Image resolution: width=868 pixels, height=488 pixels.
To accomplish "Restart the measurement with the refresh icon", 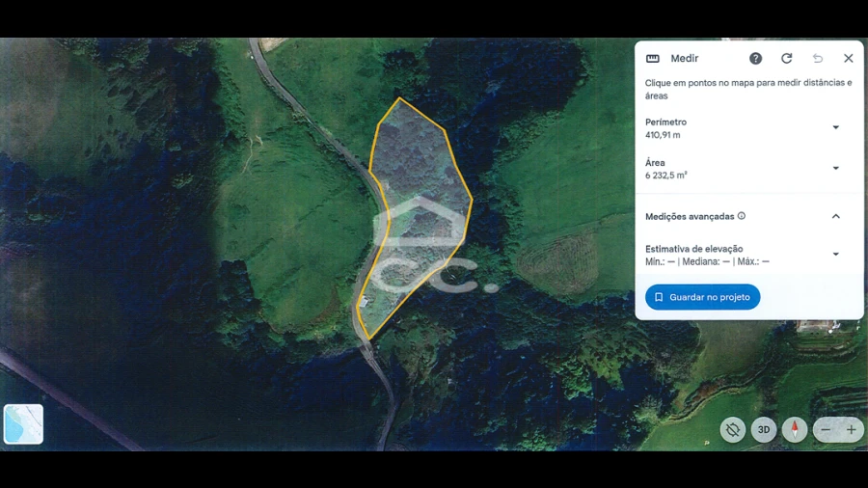I will pyautogui.click(x=786, y=58).
